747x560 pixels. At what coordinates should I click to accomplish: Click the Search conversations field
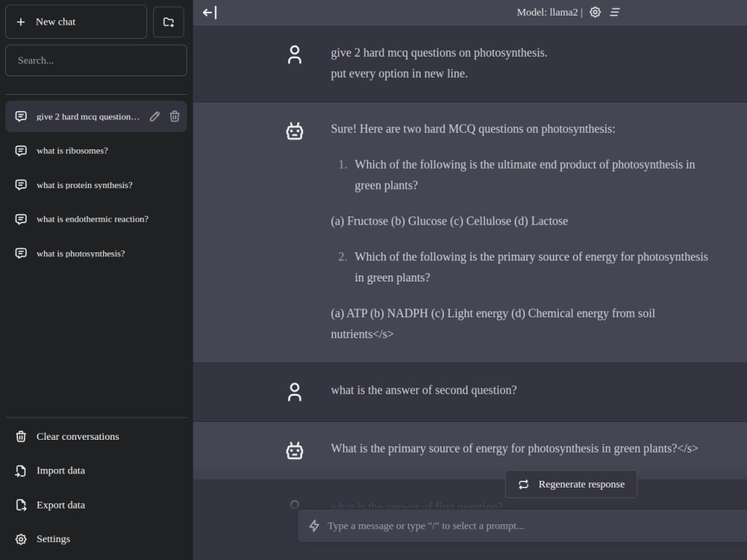pos(96,60)
